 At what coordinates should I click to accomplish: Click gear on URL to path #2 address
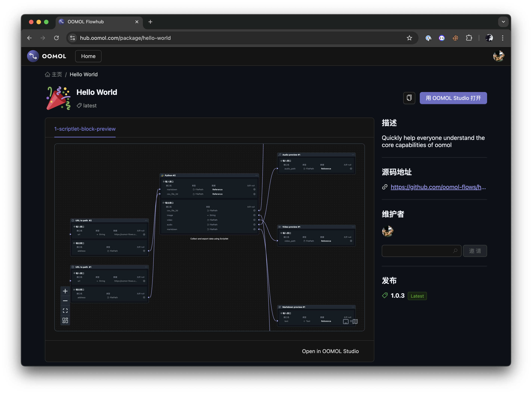pos(144,251)
